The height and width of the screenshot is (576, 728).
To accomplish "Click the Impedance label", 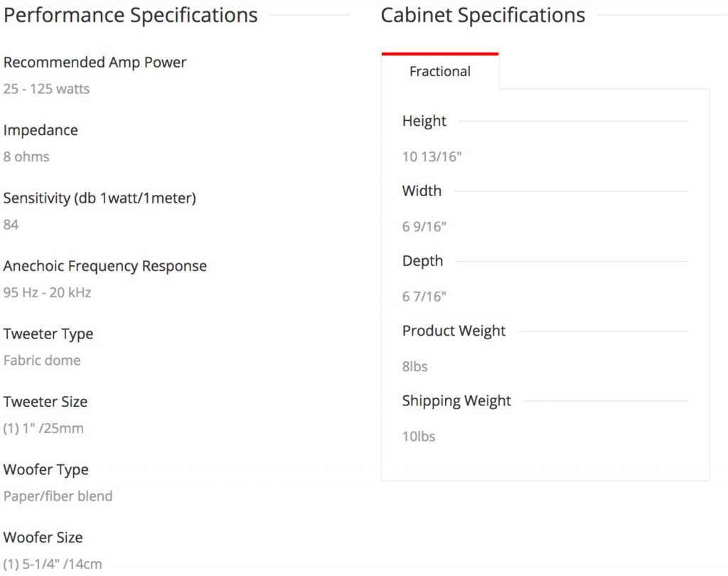I will (x=41, y=131).
